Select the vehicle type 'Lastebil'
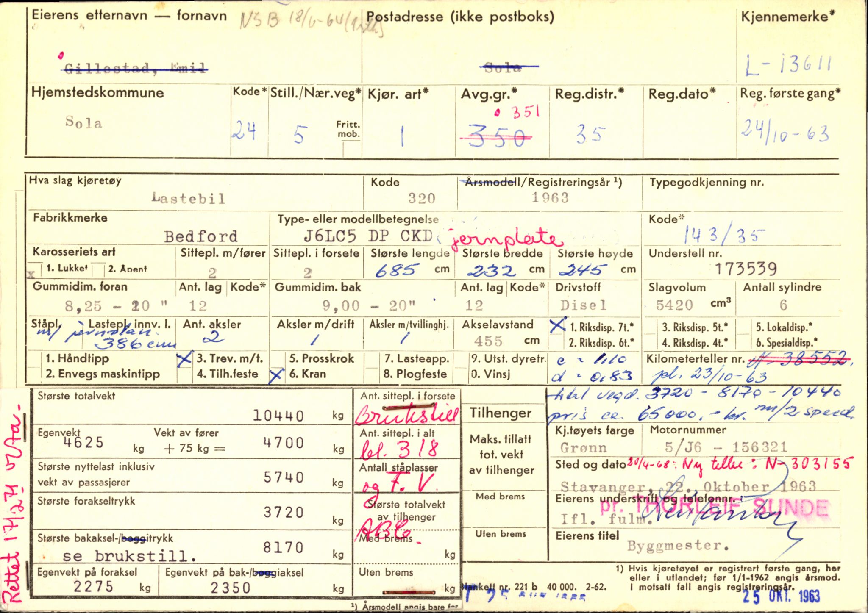Image resolution: width=868 pixels, height=613 pixels. [x=188, y=198]
